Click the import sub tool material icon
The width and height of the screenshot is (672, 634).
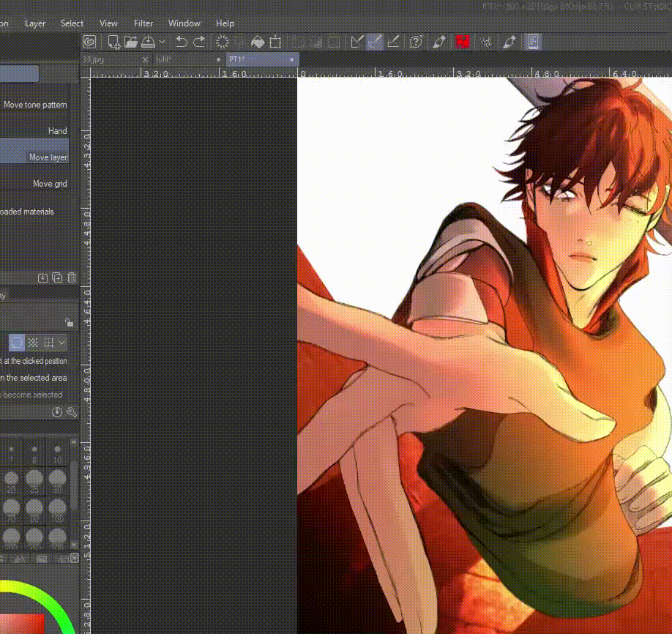point(42,277)
